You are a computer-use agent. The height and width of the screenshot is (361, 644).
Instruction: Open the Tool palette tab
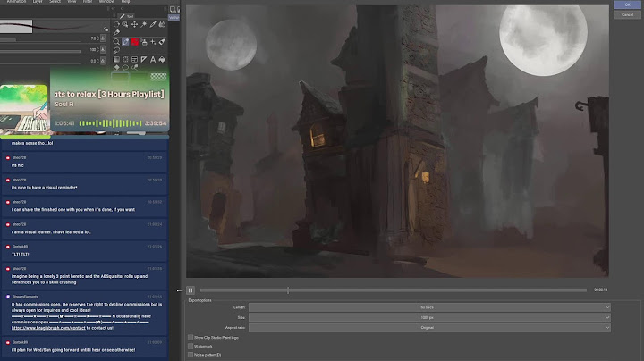click(x=127, y=16)
